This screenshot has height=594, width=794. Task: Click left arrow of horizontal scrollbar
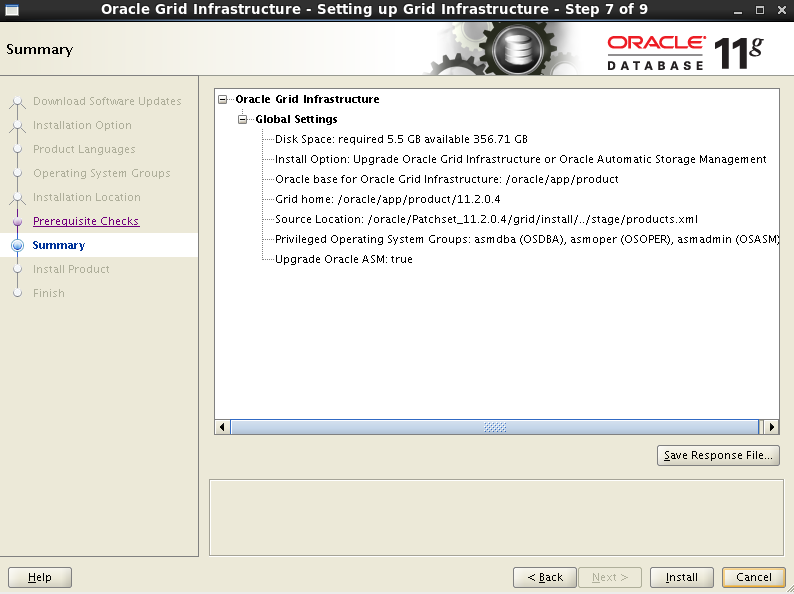pyautogui.click(x=222, y=427)
